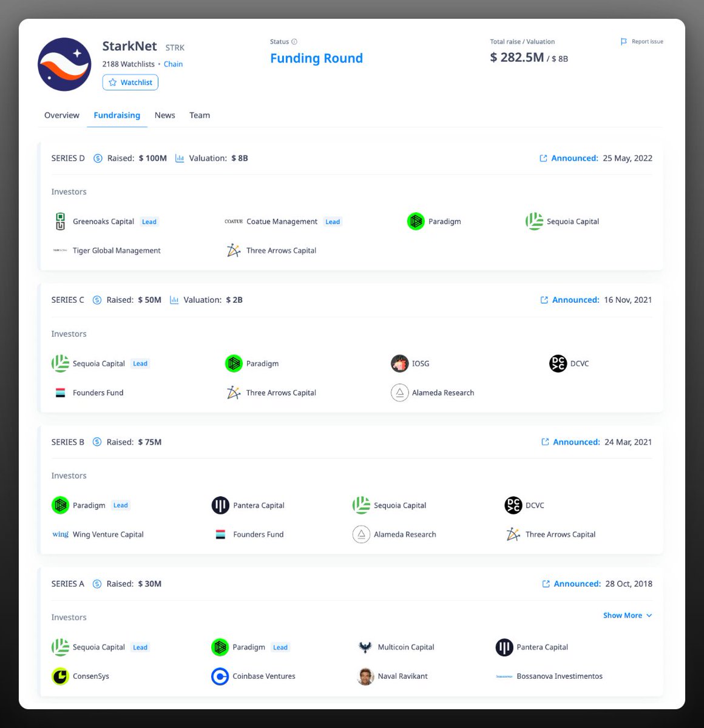
Task: Go to the Team tab
Action: click(x=200, y=115)
